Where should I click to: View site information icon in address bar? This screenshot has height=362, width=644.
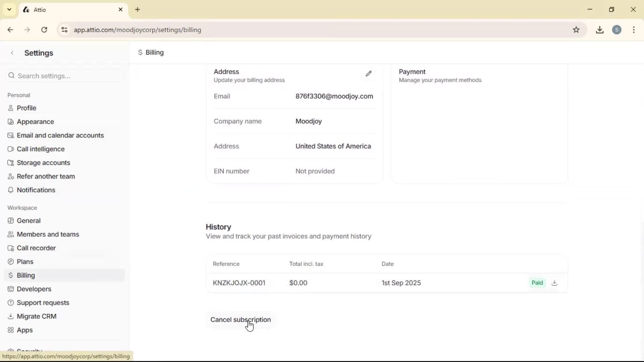[x=64, y=30]
